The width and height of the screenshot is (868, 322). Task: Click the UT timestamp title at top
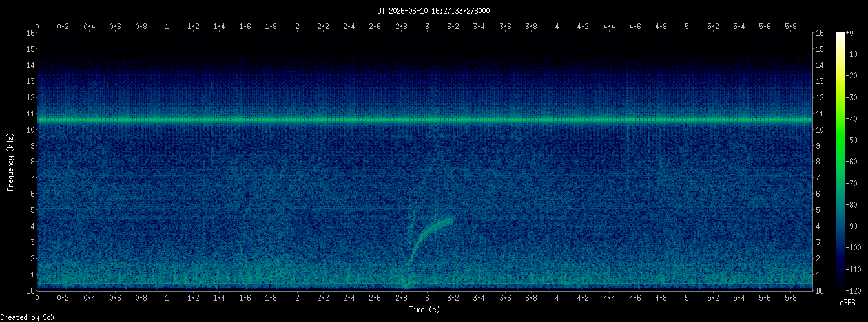(x=433, y=10)
